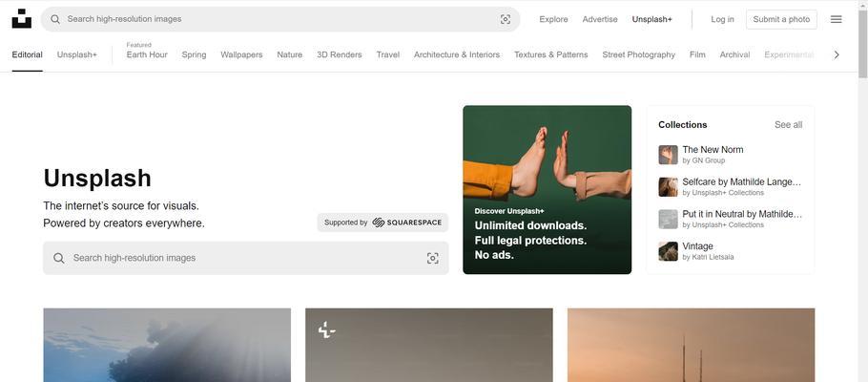Open Vintage collection title

[x=697, y=246]
